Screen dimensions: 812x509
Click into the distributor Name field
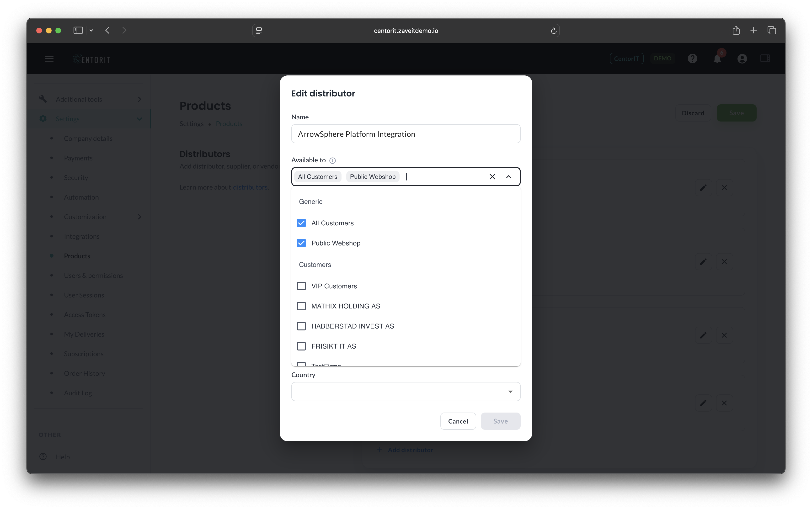coord(406,134)
